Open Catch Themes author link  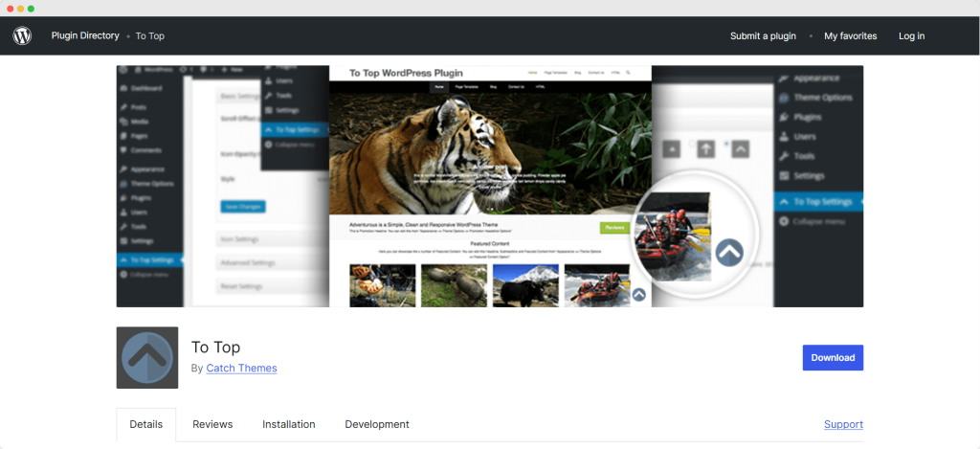point(241,368)
